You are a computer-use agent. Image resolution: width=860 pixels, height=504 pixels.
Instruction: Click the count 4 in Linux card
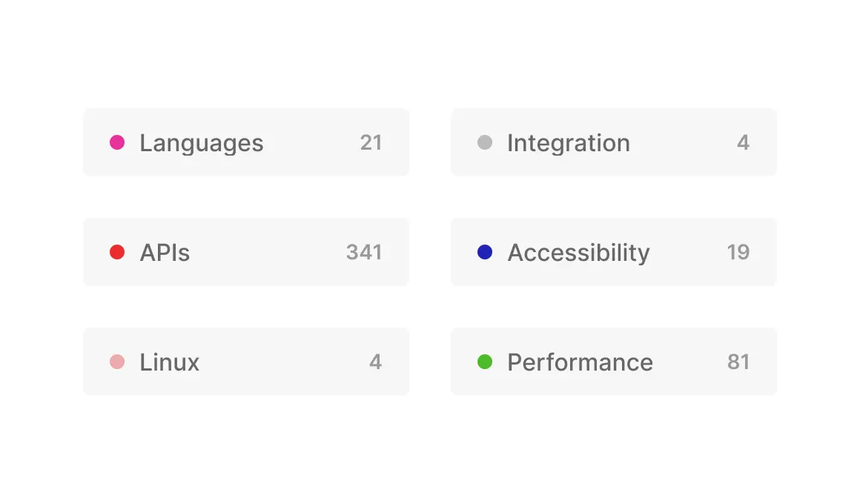point(375,362)
